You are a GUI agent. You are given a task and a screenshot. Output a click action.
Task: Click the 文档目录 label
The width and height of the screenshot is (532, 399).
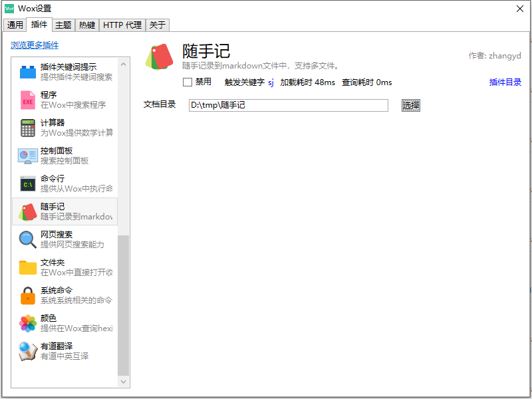click(160, 104)
